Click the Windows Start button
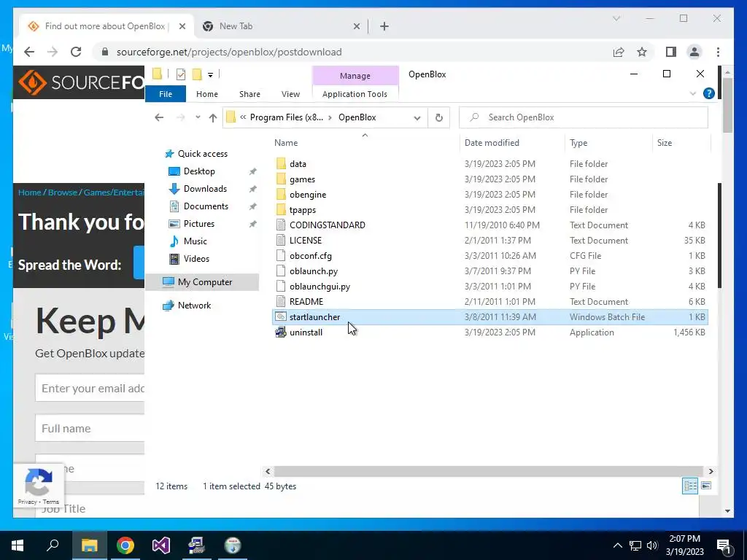This screenshot has height=560, width=747. [x=18, y=545]
